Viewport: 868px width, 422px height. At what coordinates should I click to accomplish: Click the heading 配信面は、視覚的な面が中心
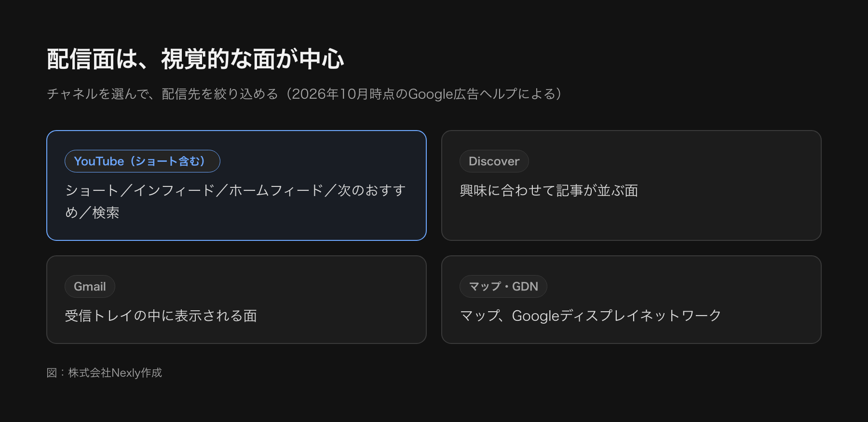[x=195, y=59]
